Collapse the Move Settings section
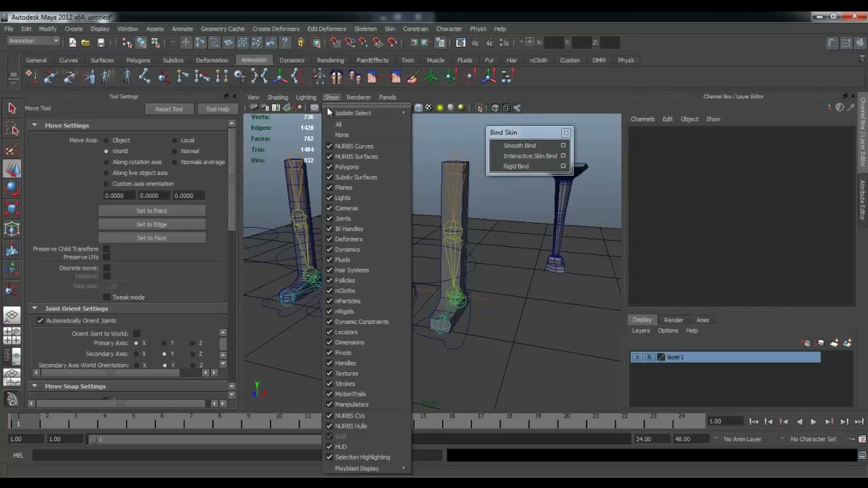 [34, 125]
